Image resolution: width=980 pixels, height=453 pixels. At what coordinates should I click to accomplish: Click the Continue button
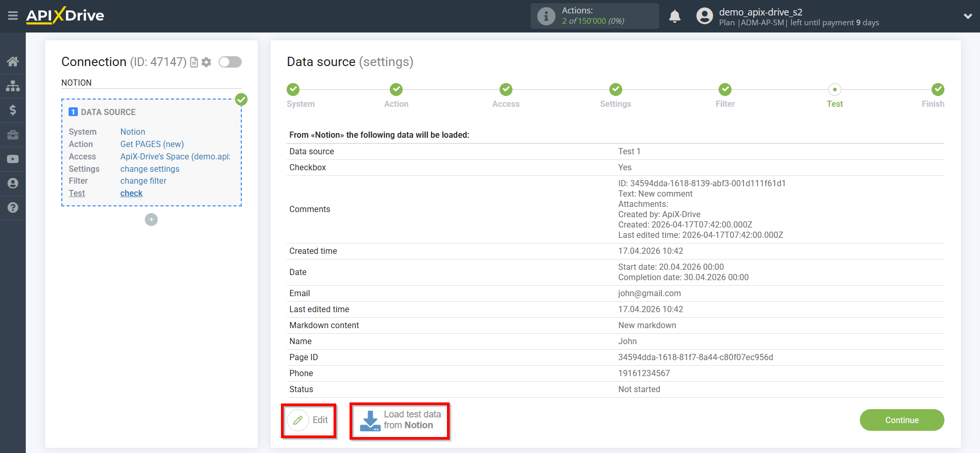[902, 420]
